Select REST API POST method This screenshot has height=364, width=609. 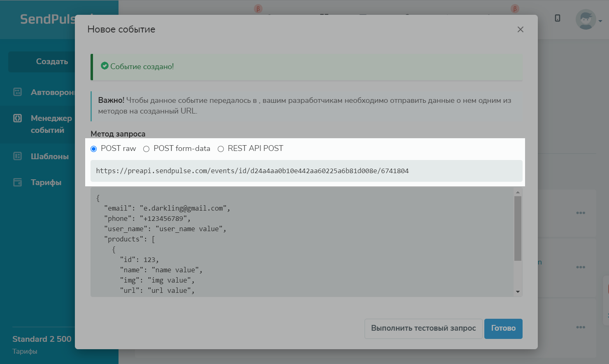coord(221,149)
